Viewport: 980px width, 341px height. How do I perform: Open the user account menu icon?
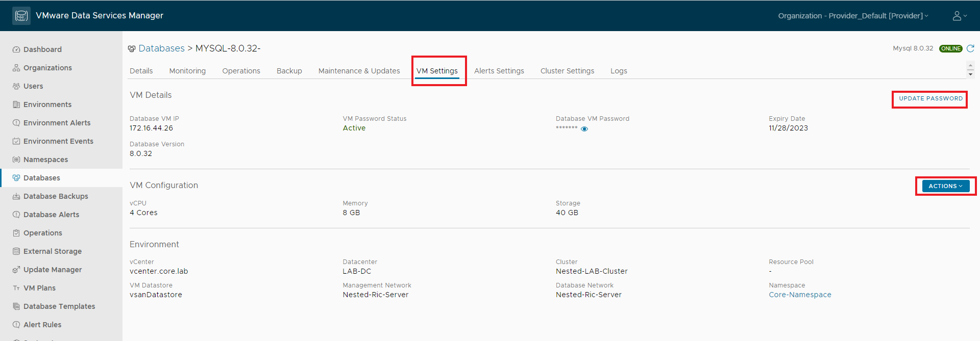tap(960, 16)
